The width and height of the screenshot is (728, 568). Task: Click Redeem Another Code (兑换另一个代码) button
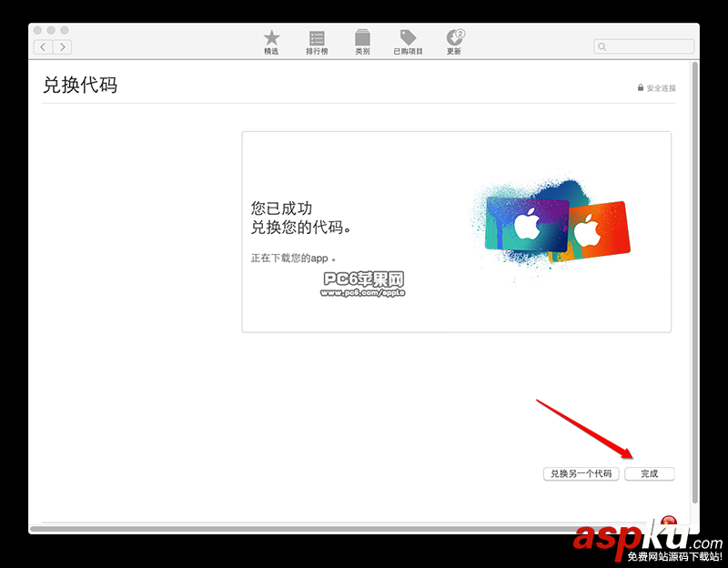pos(581,473)
